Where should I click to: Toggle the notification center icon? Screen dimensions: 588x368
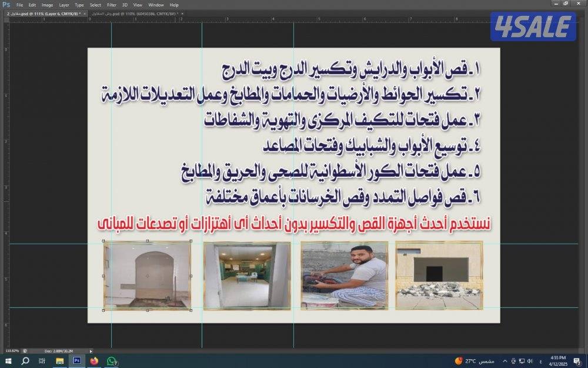pyautogui.click(x=578, y=361)
